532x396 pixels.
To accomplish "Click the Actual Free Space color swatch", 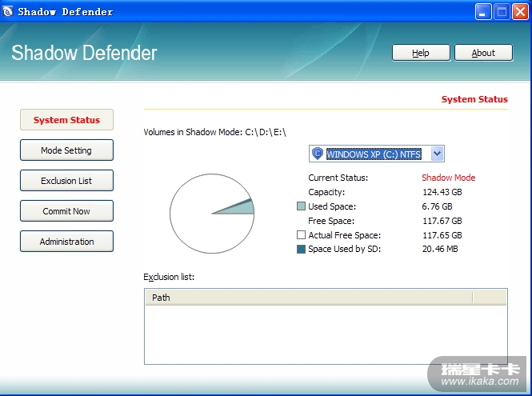I will (301, 235).
